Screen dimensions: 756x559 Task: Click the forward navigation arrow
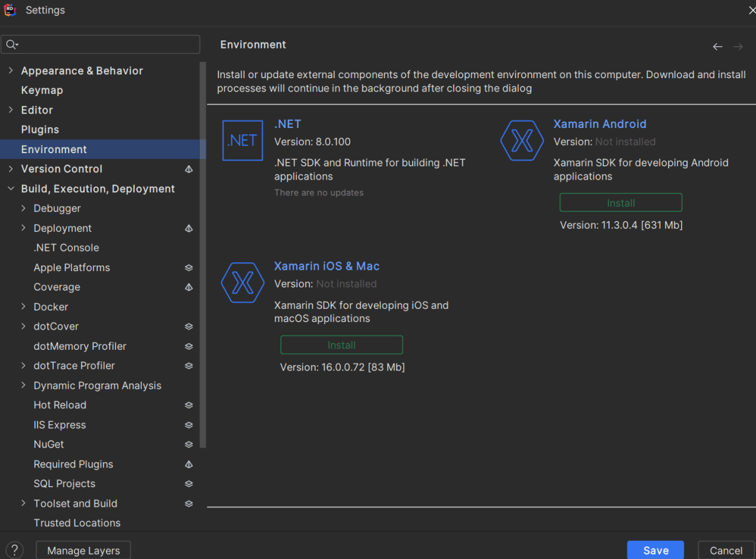[x=738, y=47]
